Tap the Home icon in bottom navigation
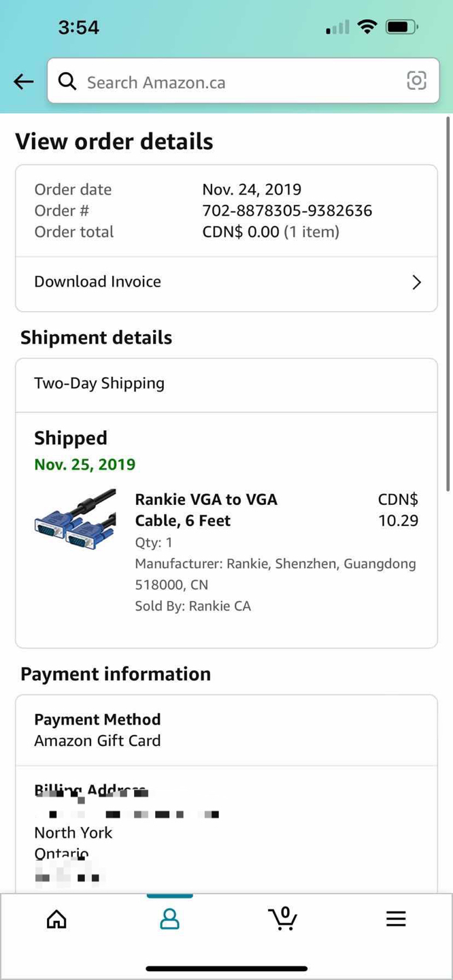Image resolution: width=453 pixels, height=980 pixels. pyautogui.click(x=56, y=919)
